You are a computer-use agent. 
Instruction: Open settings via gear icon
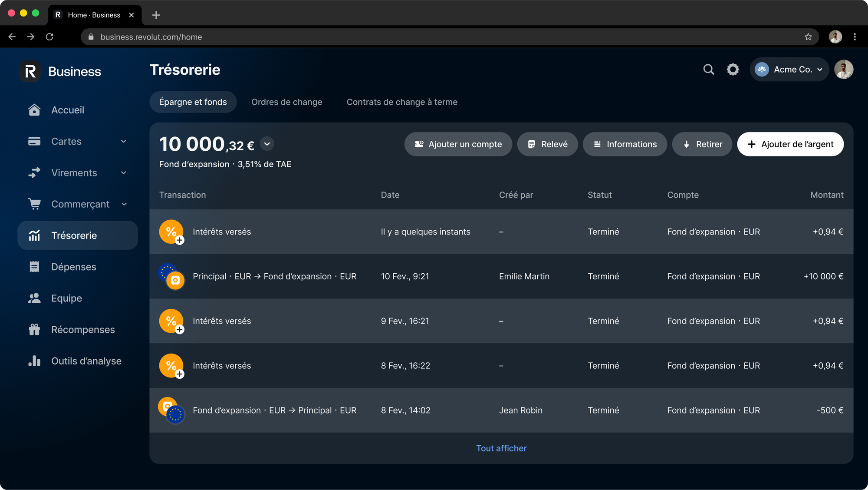click(x=733, y=70)
